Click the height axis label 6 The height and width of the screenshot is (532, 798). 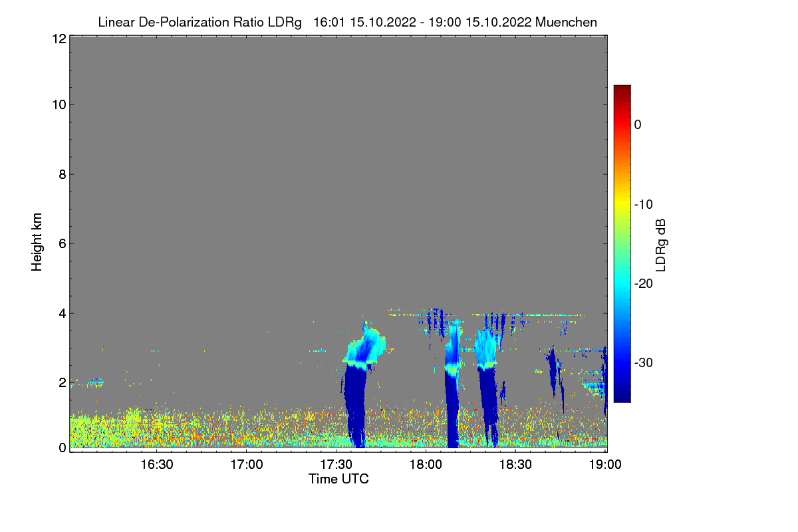tap(62, 243)
